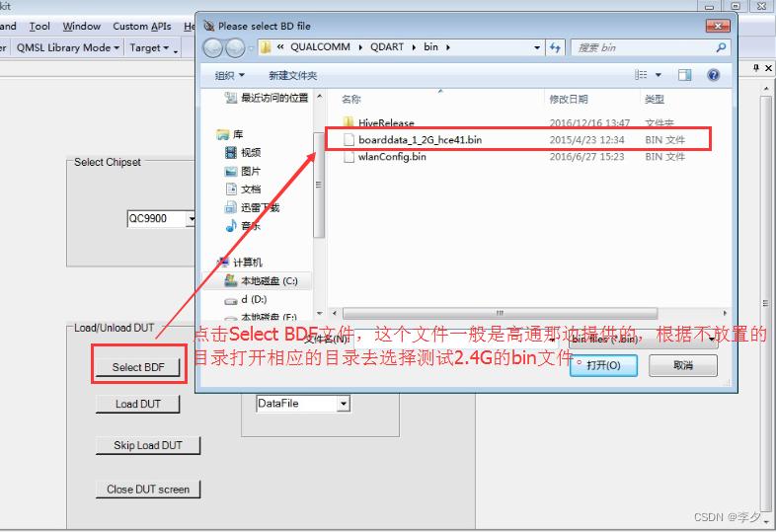
Task: Click the Forward navigation arrow in the file dialog
Action: coord(235,48)
